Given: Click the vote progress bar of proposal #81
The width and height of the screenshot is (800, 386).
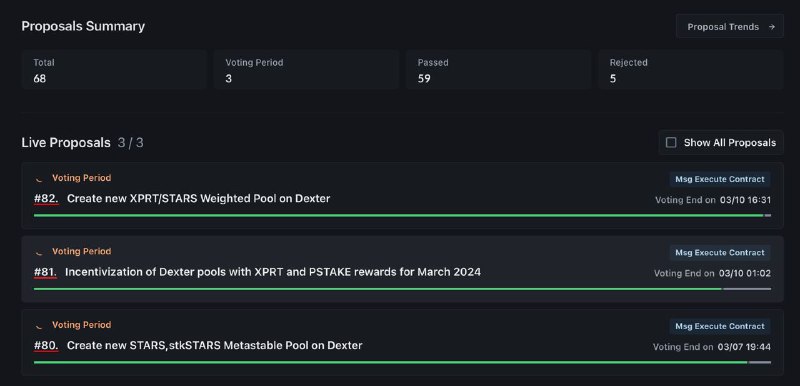Looking at the screenshot, I should click(x=402, y=289).
